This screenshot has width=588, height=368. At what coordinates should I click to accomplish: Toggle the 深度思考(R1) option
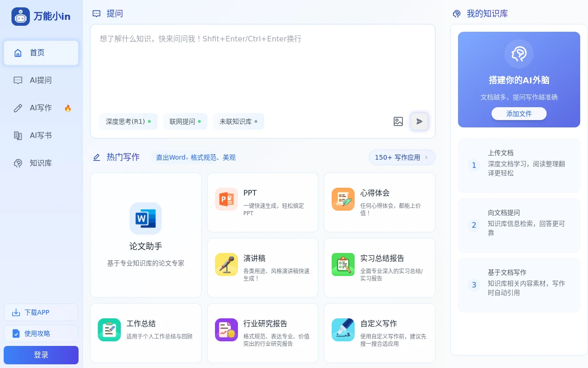(x=128, y=121)
